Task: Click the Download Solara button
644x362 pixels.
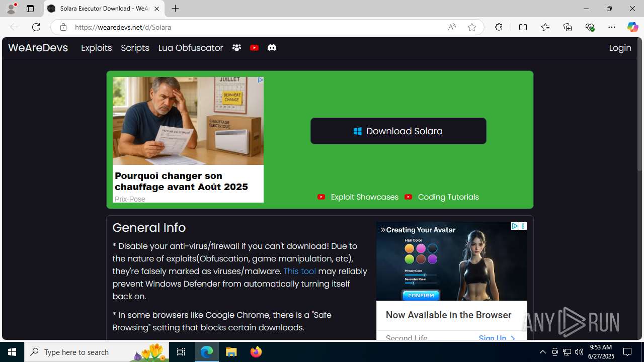Action: [398, 131]
